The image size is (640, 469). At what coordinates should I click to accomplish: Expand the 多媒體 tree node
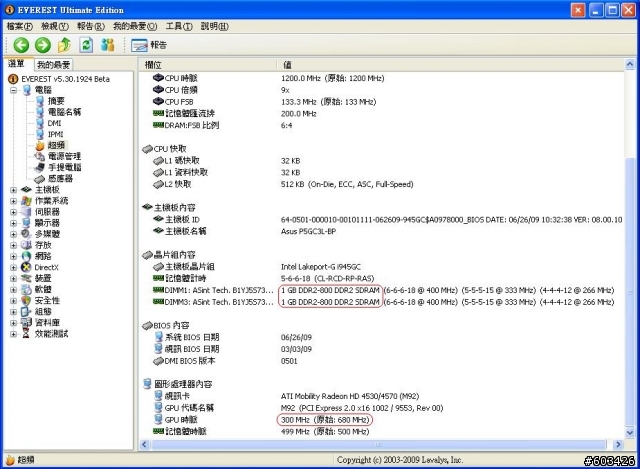(x=13, y=234)
